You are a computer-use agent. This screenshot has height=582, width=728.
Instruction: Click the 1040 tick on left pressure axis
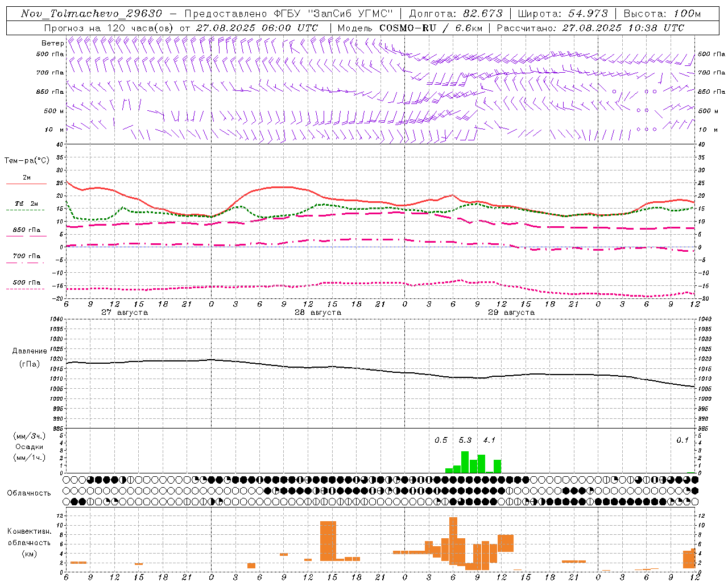[x=56, y=319]
